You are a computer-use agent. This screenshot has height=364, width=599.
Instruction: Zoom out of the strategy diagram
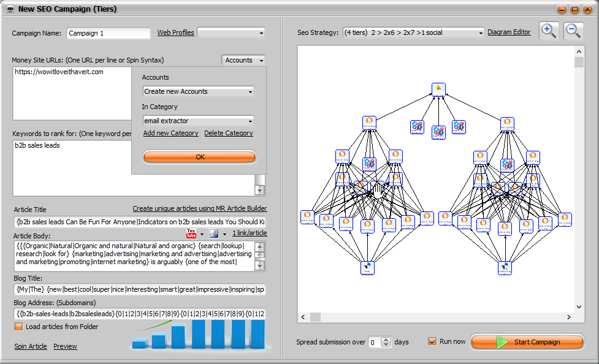pos(573,31)
